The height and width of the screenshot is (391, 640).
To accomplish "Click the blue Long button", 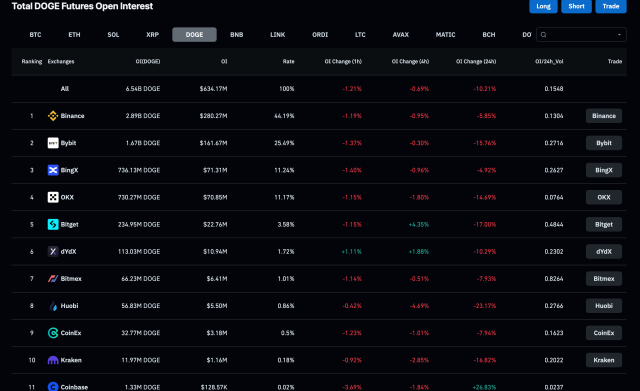I will 543,6.
